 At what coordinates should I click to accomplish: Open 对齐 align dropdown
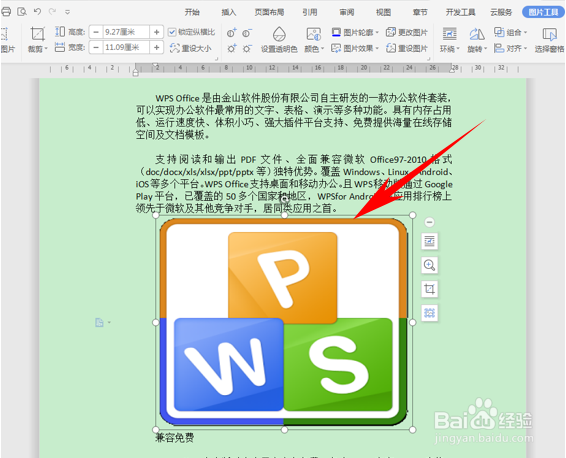510,48
